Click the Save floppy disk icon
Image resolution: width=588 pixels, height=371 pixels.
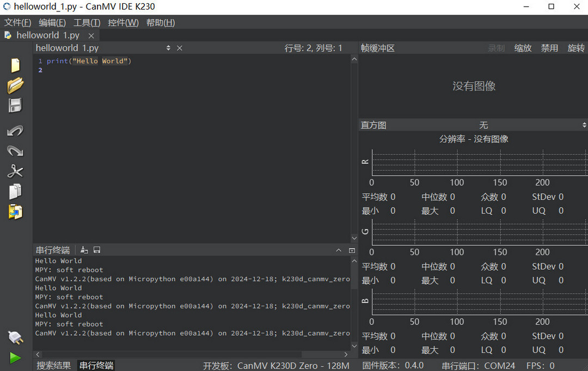click(15, 106)
